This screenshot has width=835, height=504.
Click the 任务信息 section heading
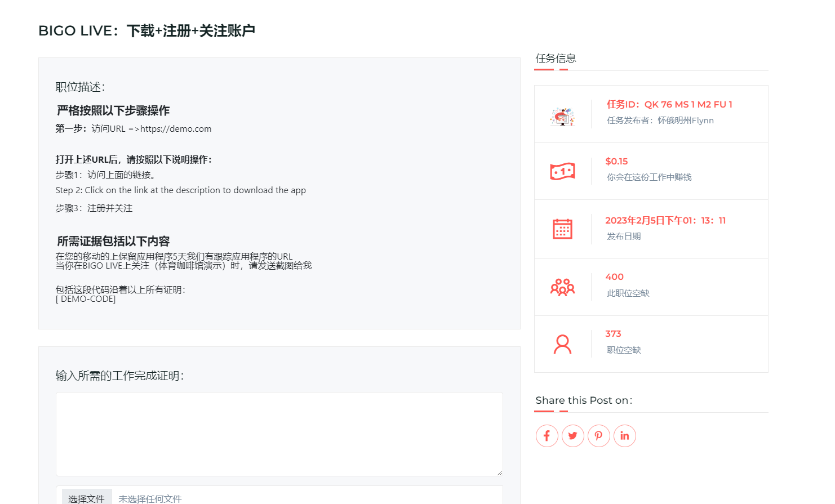[x=556, y=58]
